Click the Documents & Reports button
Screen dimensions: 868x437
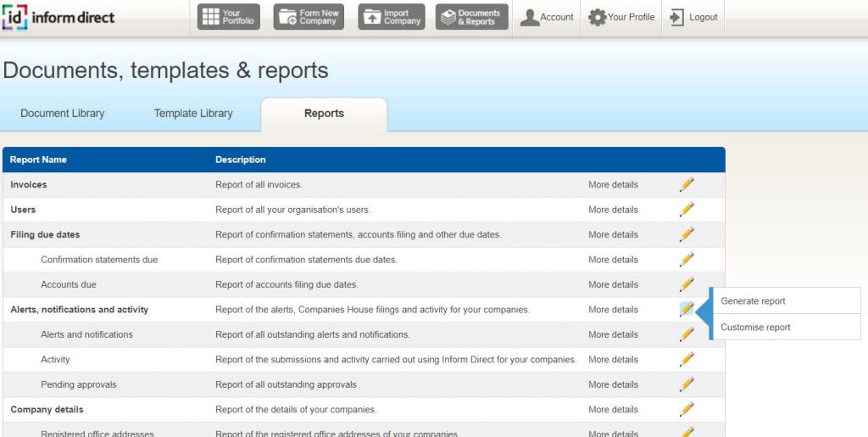click(x=471, y=17)
